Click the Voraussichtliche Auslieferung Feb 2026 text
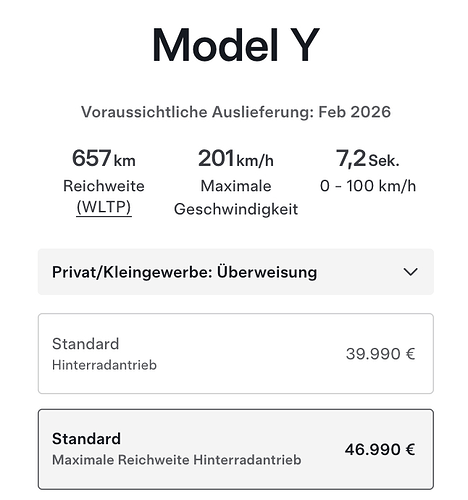 [x=236, y=112]
